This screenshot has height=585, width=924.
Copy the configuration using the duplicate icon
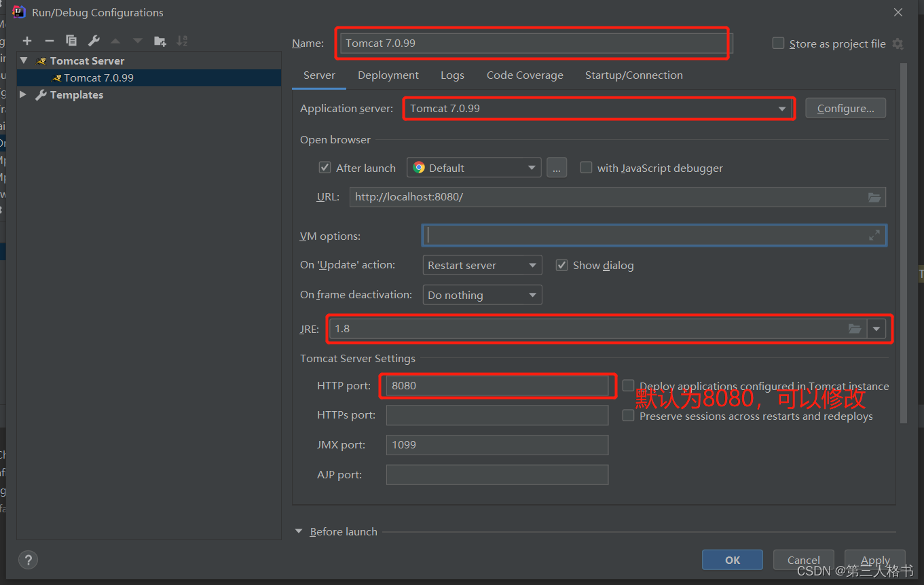[71, 41]
